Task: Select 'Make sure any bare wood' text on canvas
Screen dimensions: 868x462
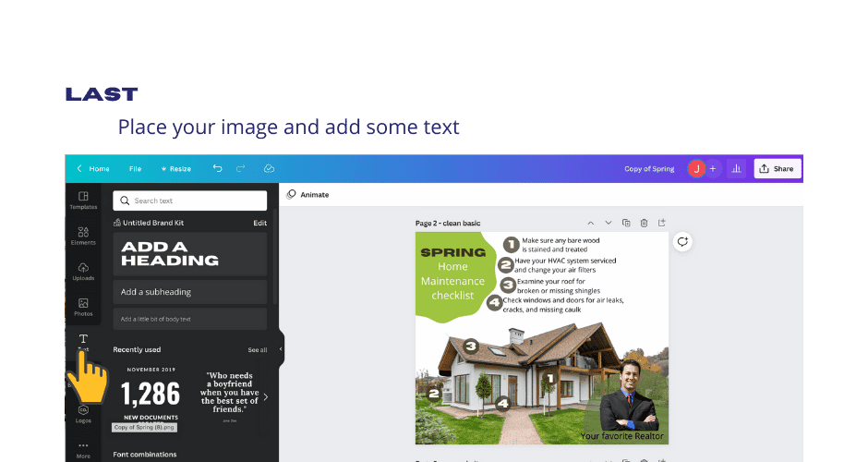Action: click(561, 245)
